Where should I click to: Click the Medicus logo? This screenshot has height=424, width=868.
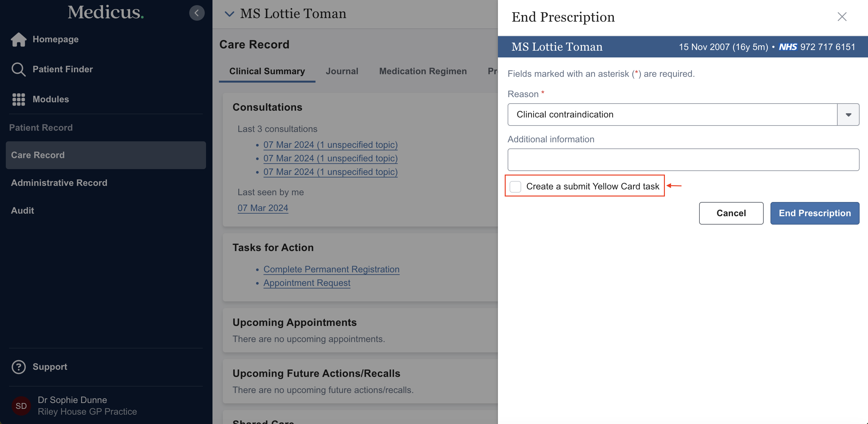[x=106, y=13]
